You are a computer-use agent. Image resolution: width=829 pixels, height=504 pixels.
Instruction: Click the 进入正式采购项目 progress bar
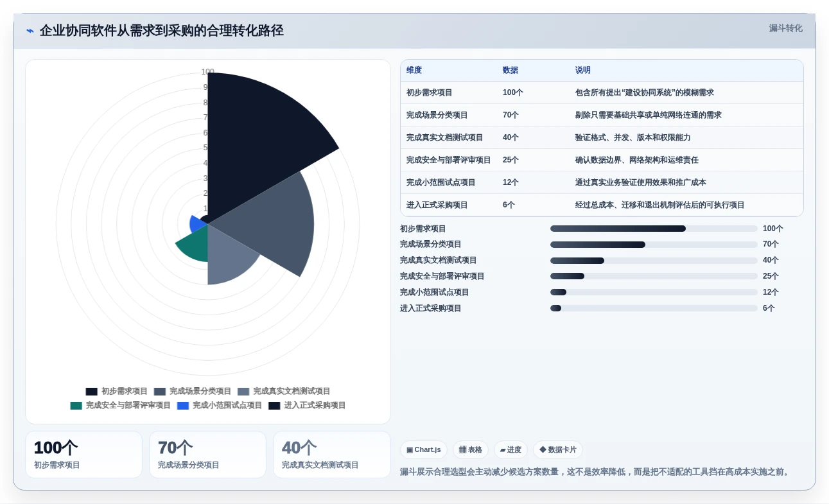pyautogui.click(x=654, y=308)
